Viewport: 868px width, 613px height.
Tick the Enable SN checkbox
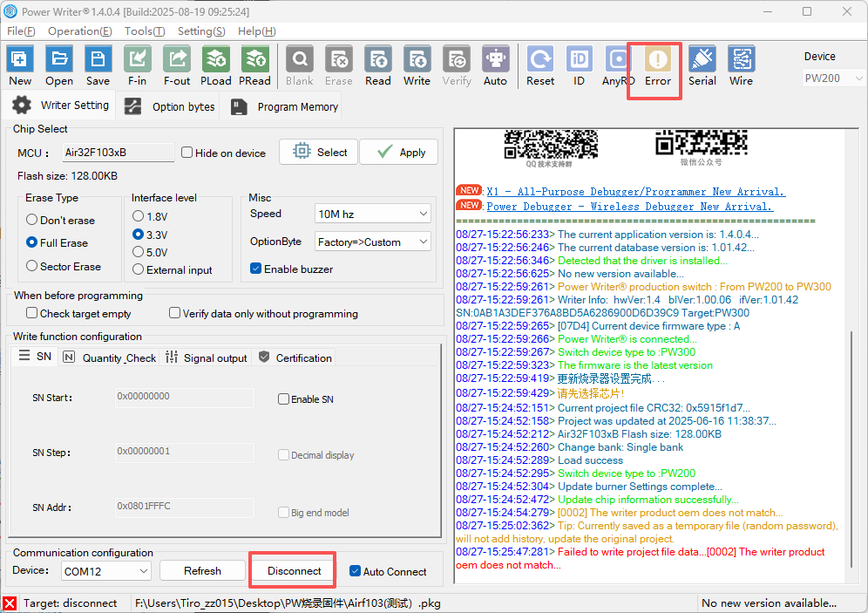[283, 398]
